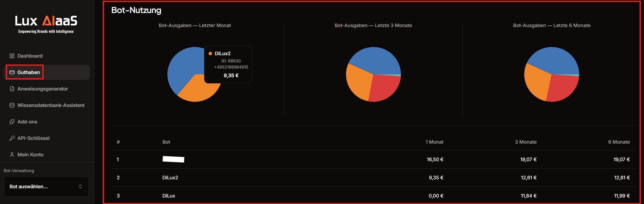The image size is (644, 204).
Task: Open the Dashboard menu item
Action: tap(47, 56)
